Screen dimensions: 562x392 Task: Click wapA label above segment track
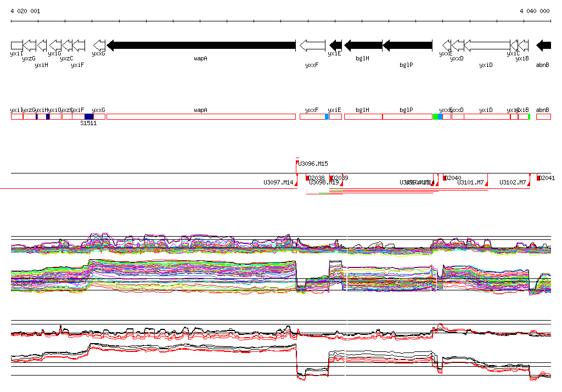(201, 110)
